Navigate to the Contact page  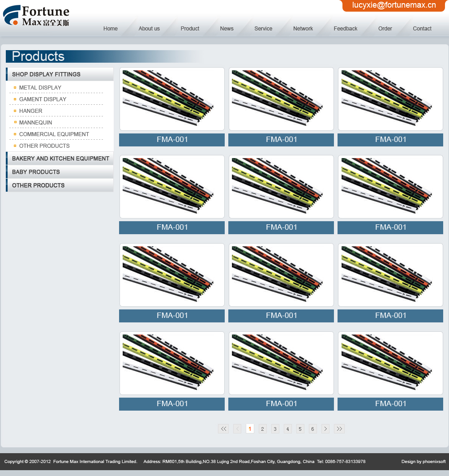422,29
